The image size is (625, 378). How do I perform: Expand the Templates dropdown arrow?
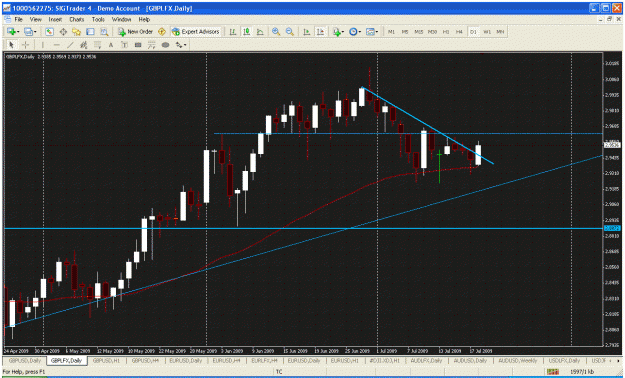tap(377, 32)
